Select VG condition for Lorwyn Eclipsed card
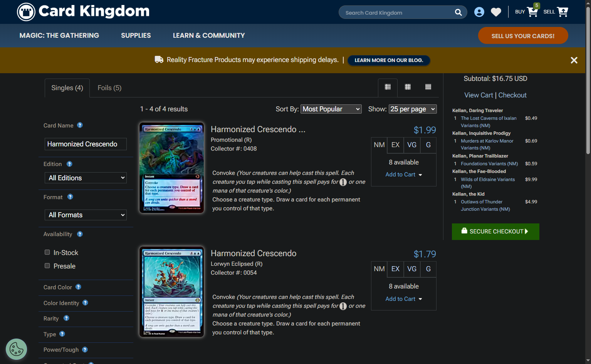This screenshot has height=364, width=591. pos(412,269)
